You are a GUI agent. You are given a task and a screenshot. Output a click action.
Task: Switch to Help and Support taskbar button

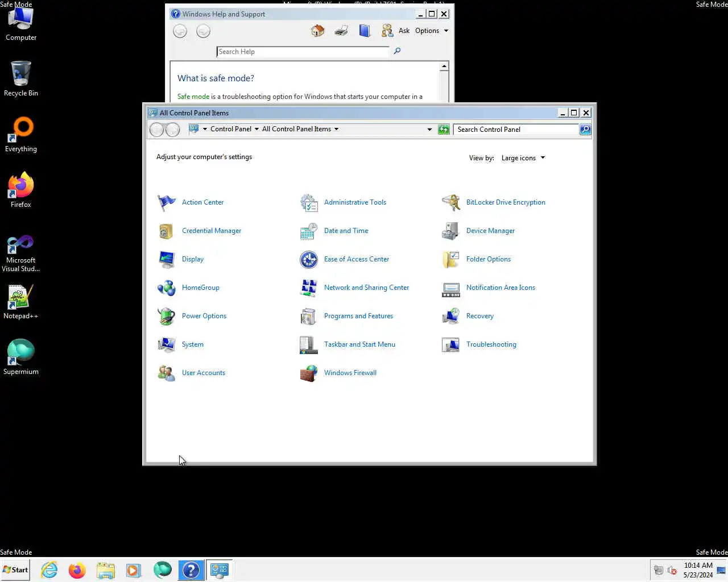tap(191, 569)
